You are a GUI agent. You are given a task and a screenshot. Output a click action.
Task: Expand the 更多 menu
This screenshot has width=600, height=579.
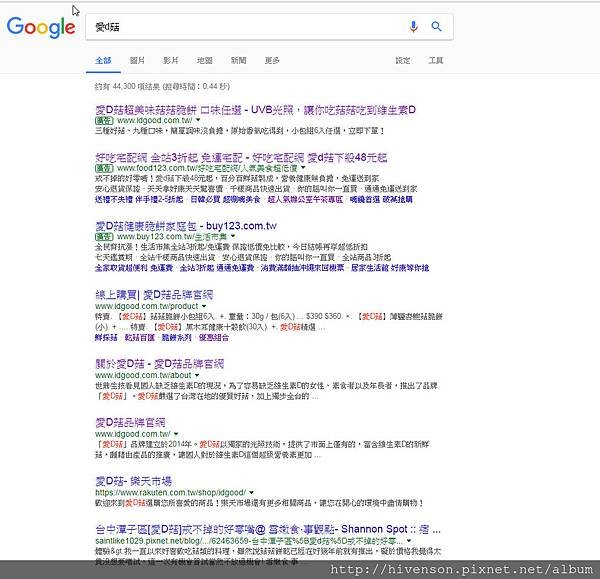tap(272, 60)
